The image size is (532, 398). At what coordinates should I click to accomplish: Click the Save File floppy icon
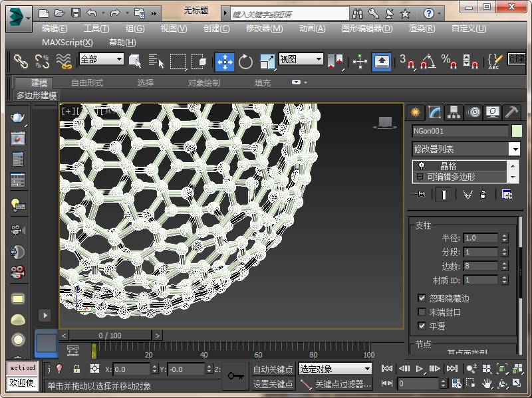click(75, 13)
